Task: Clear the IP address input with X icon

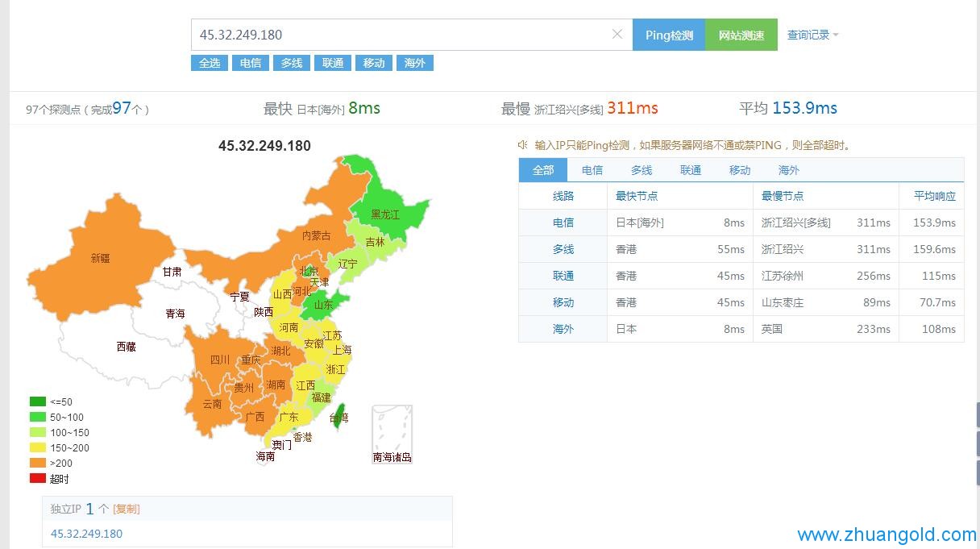Action: pos(617,34)
